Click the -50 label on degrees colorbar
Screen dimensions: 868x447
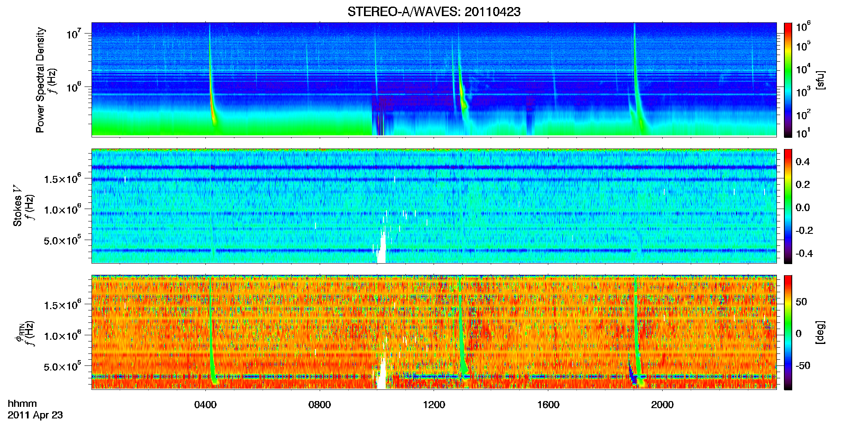[803, 365]
